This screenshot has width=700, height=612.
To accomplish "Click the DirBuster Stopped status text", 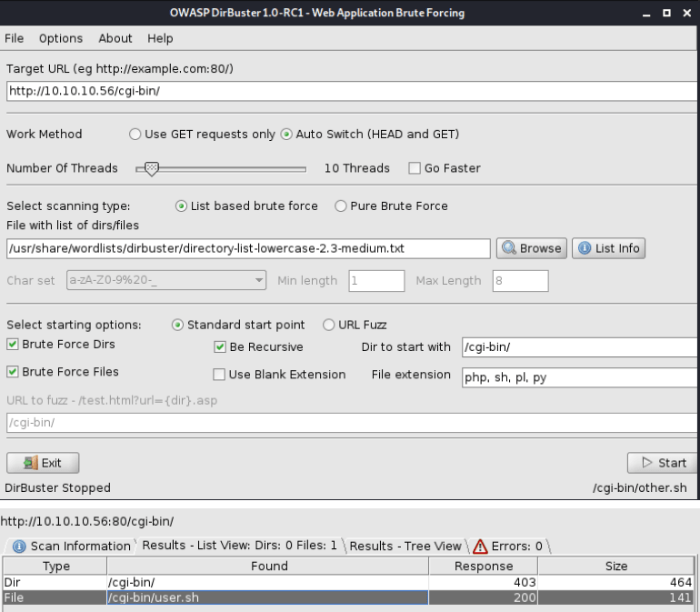I will click(57, 487).
